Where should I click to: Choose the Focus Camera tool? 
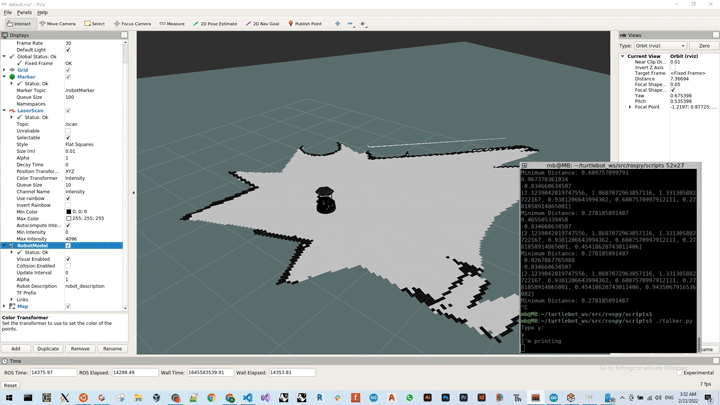[x=132, y=23]
